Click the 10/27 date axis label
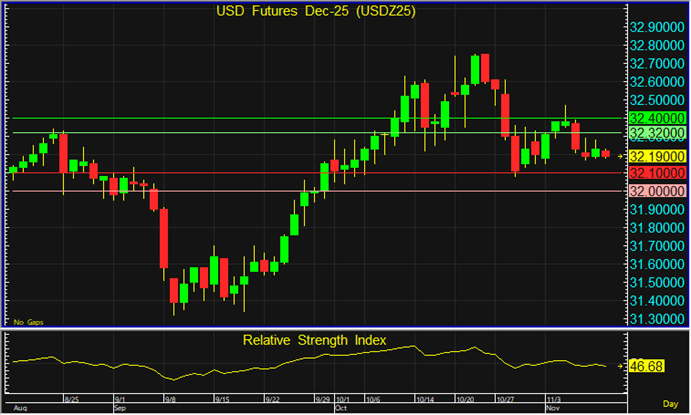Image resolution: width=691 pixels, height=415 pixels. [505, 399]
